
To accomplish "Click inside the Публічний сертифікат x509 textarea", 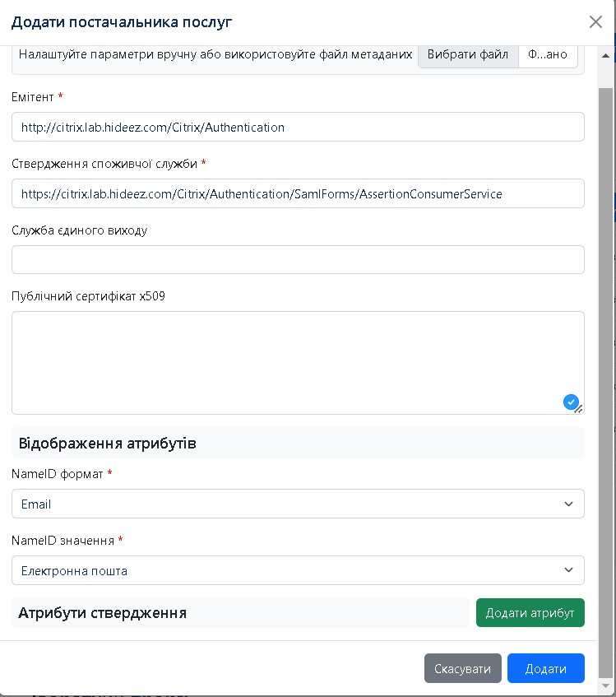I will [x=288, y=362].
